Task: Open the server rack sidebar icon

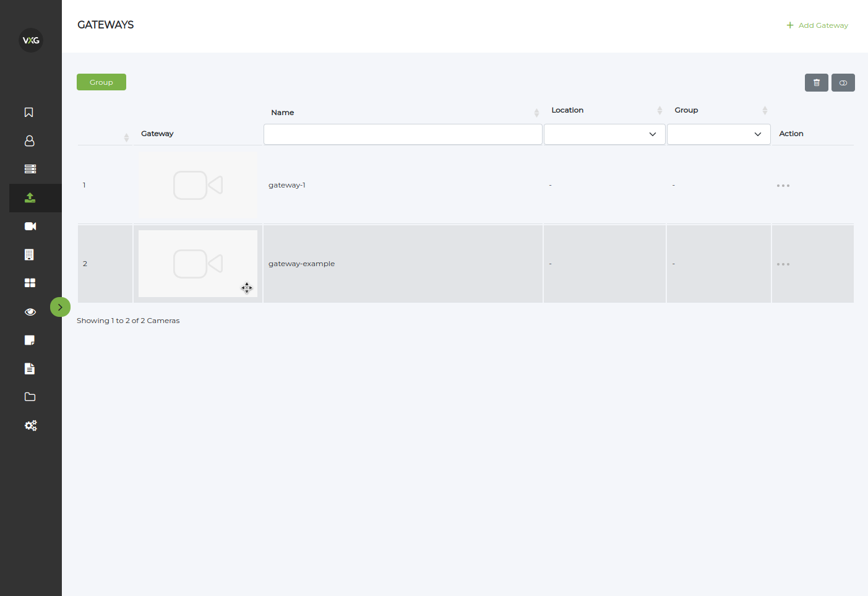Action: 30,169
